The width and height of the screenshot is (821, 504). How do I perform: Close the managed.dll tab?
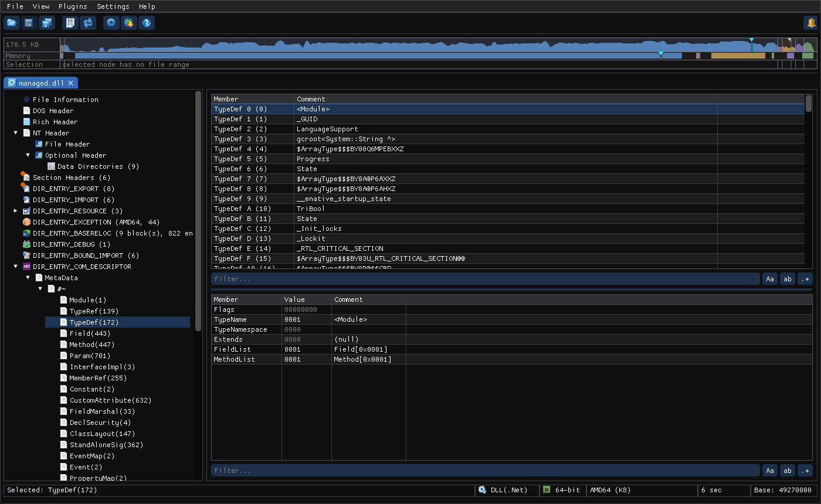click(70, 83)
